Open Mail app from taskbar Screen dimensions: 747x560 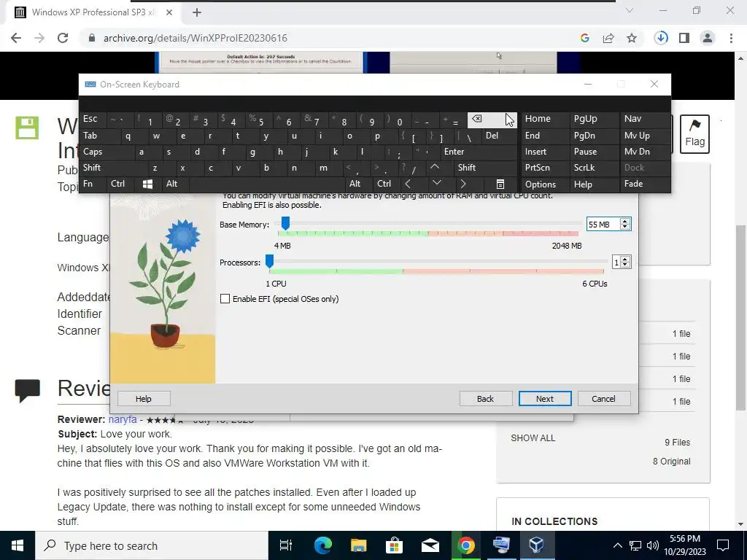pos(430,545)
